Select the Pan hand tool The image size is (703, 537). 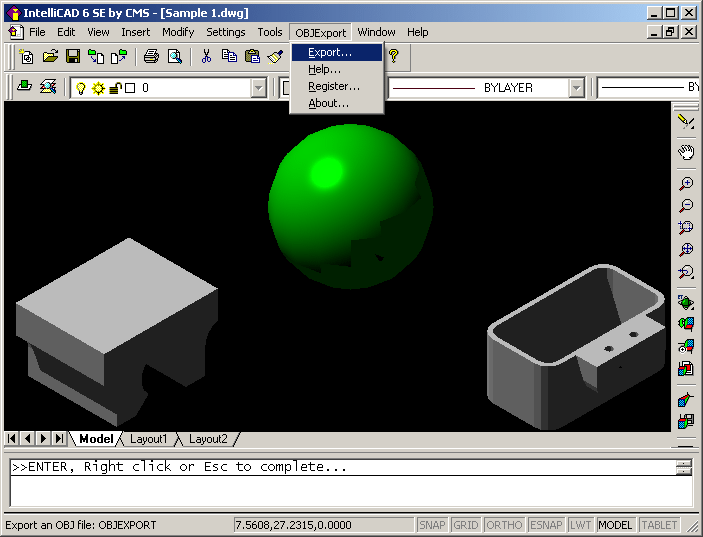point(686,152)
